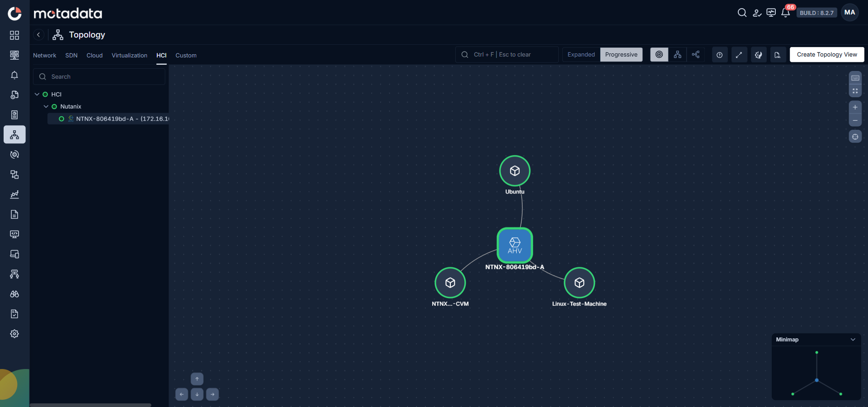Click the NTNX...-CVM node
868x407 pixels.
coord(450,283)
